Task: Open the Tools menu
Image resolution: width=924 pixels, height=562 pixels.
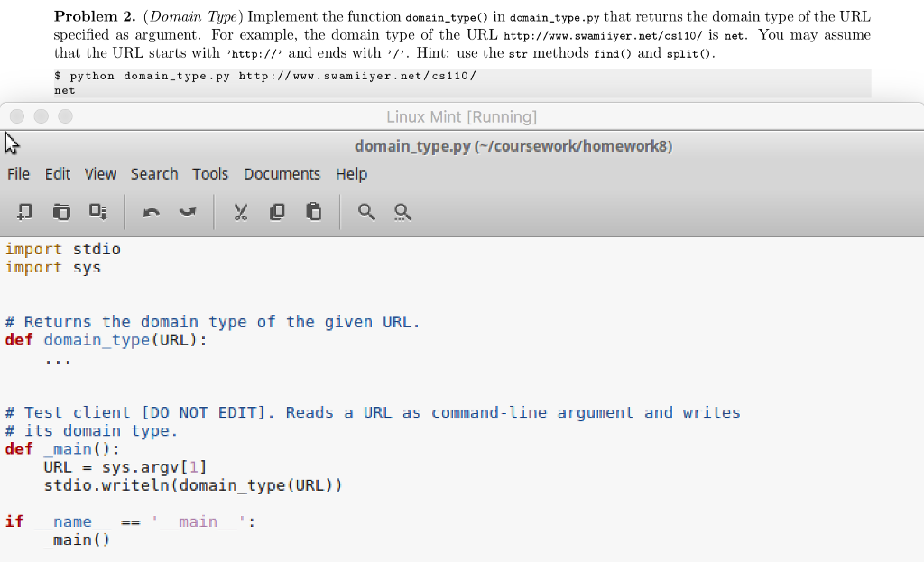Action: click(209, 174)
